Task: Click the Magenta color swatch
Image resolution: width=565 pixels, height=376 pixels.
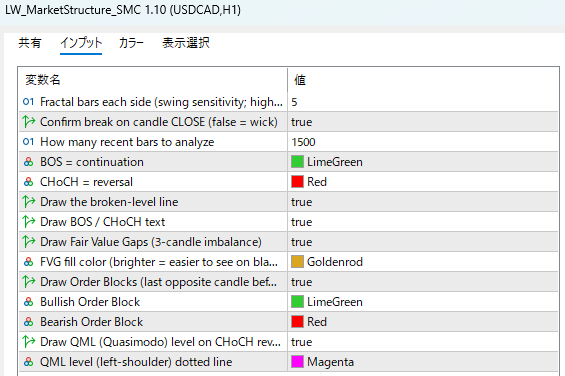Action: [297, 362]
